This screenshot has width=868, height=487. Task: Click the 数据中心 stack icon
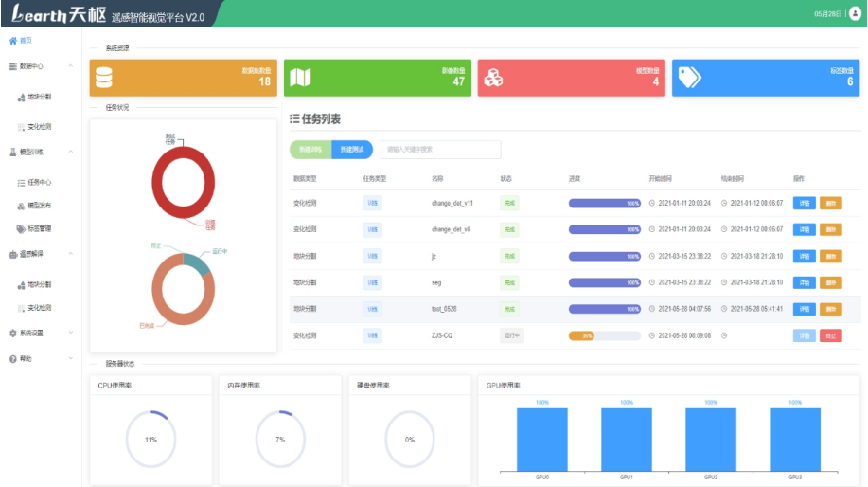12,66
